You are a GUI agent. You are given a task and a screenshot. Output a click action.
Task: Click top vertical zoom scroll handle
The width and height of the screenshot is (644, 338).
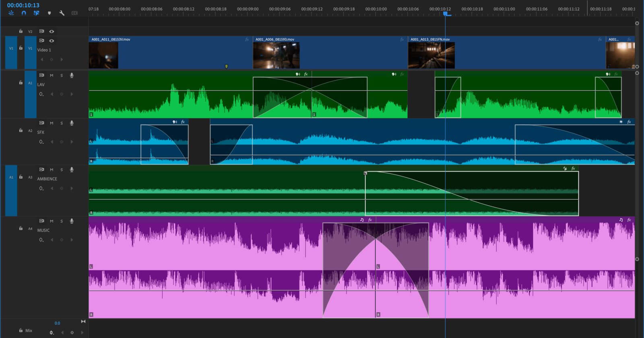pyautogui.click(x=637, y=23)
